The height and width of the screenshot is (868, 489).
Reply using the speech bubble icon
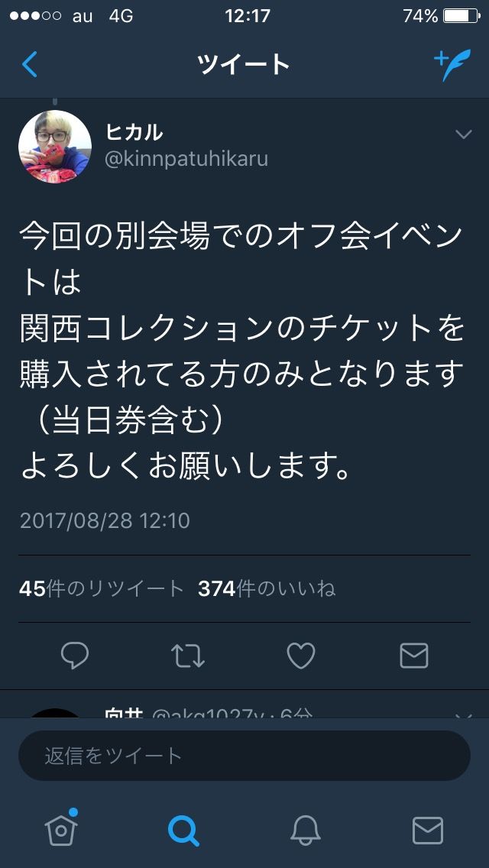tap(74, 656)
